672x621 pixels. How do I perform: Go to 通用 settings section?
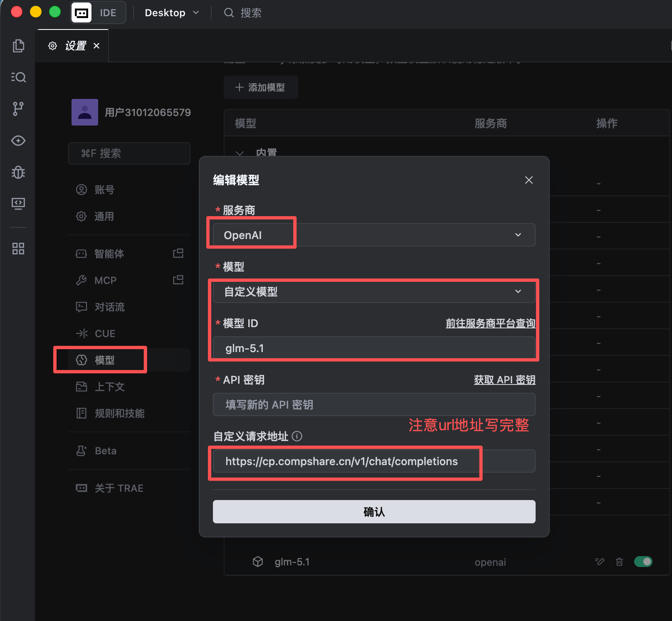point(129,217)
